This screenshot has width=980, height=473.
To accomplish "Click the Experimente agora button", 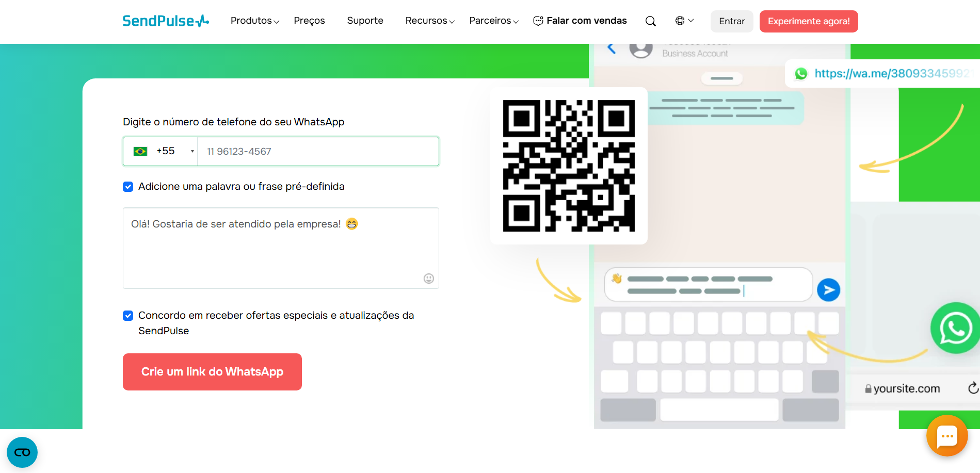I will (x=808, y=21).
